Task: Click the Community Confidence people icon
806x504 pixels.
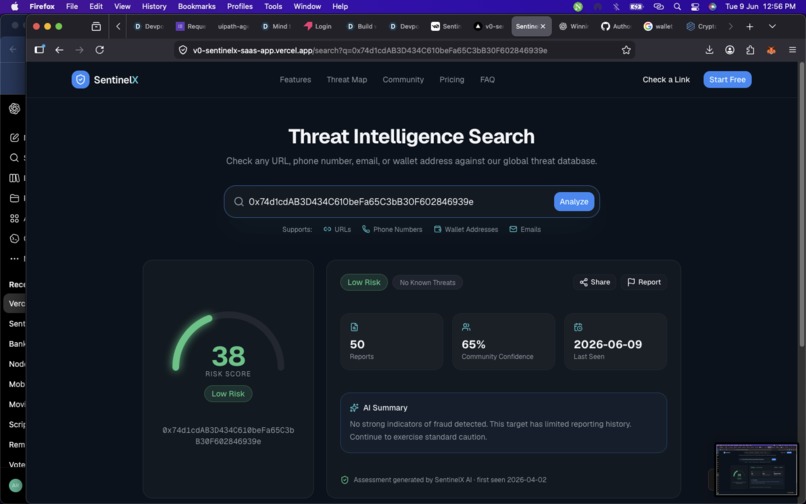Action: point(466,327)
